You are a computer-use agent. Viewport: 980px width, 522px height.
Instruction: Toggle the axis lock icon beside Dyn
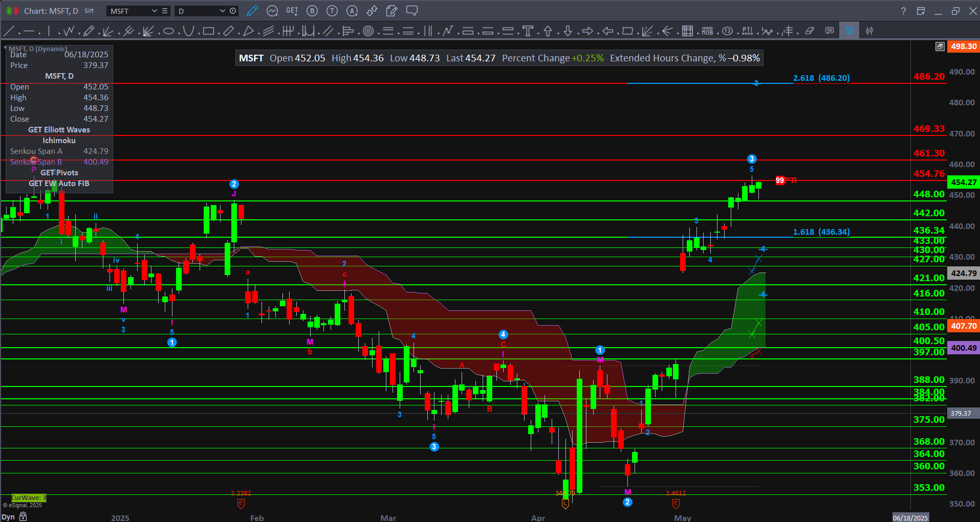click(23, 517)
